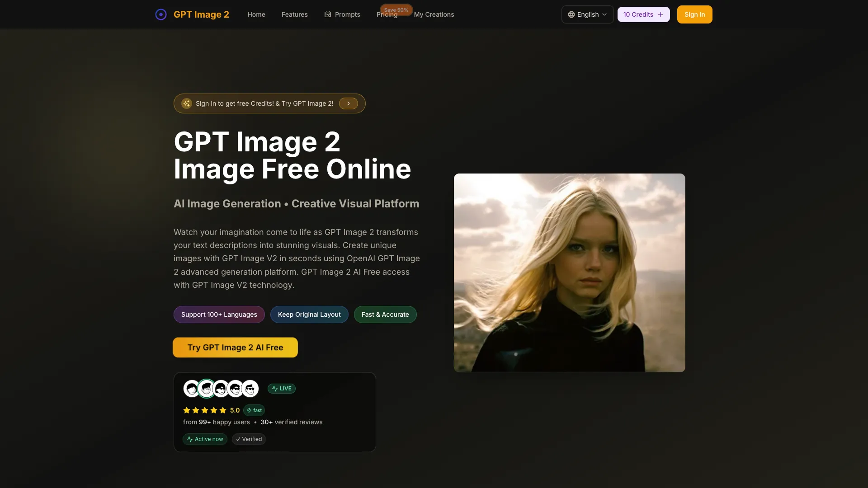Click the picture icon beside Prompts
Screen dimensions: 868x488
tap(327, 14)
